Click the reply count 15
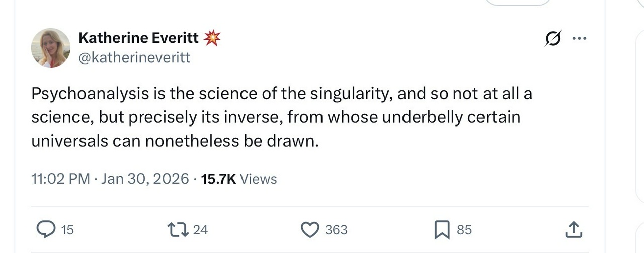Screen dimensions: 644x253 point(67,230)
